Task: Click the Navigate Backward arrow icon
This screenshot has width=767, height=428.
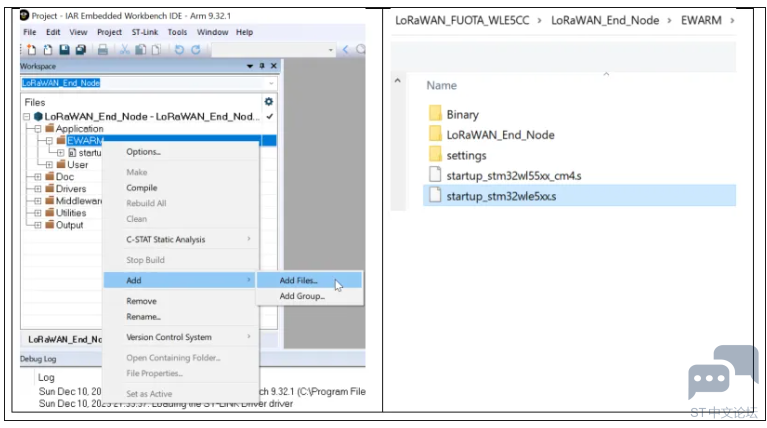Action: [x=345, y=49]
